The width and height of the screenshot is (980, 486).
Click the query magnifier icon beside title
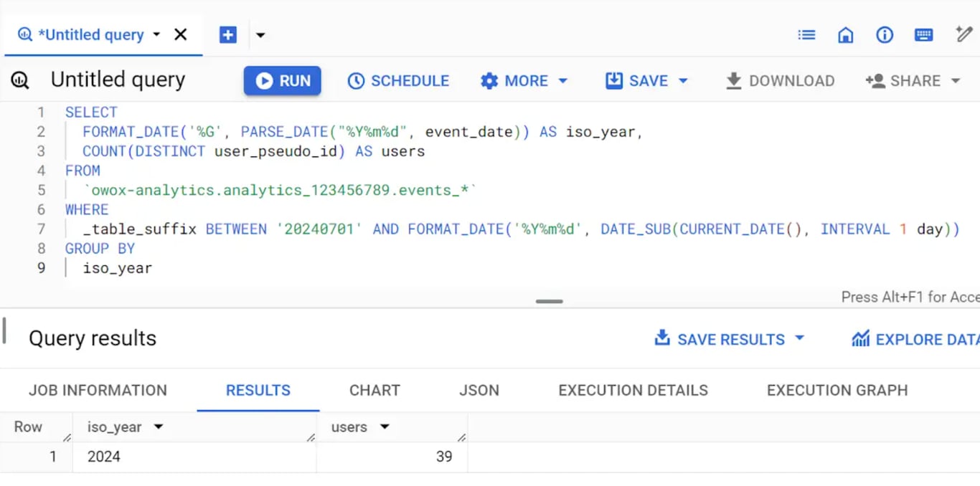coord(20,80)
